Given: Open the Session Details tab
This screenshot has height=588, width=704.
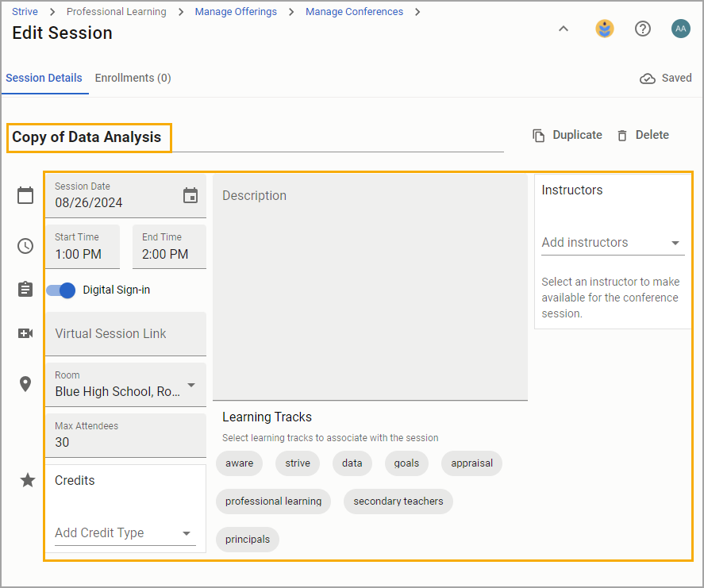Looking at the screenshot, I should click(x=44, y=78).
